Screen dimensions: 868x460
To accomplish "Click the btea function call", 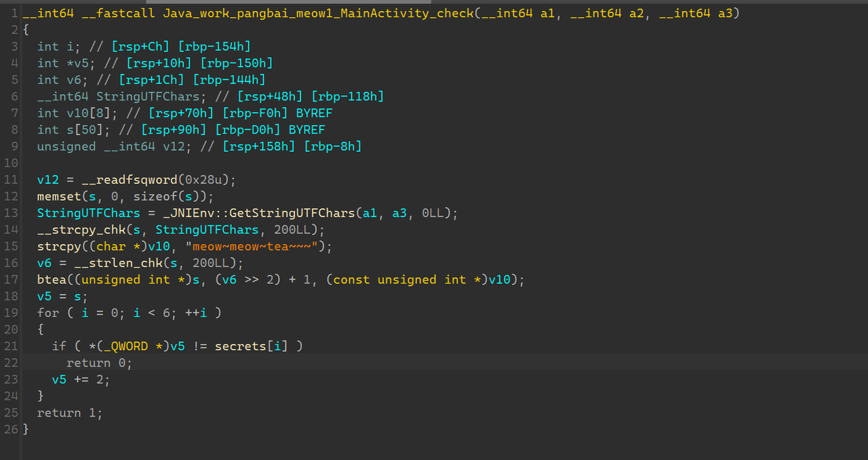I will [x=52, y=280].
